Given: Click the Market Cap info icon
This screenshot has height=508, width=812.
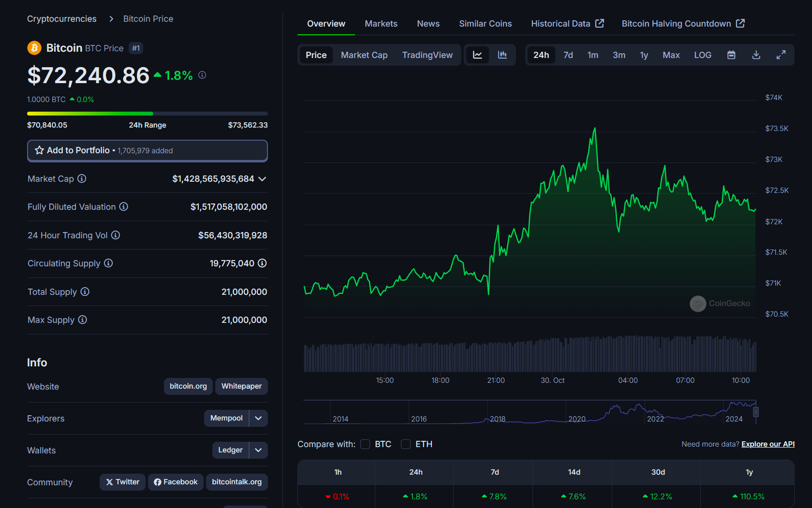Looking at the screenshot, I should pos(82,179).
